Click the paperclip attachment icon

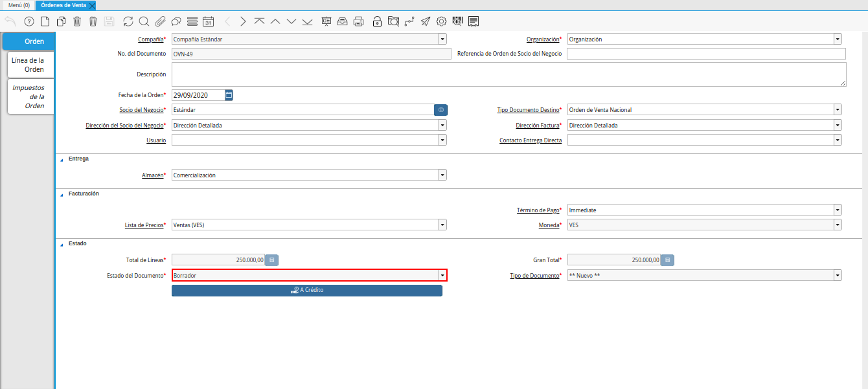click(x=160, y=21)
